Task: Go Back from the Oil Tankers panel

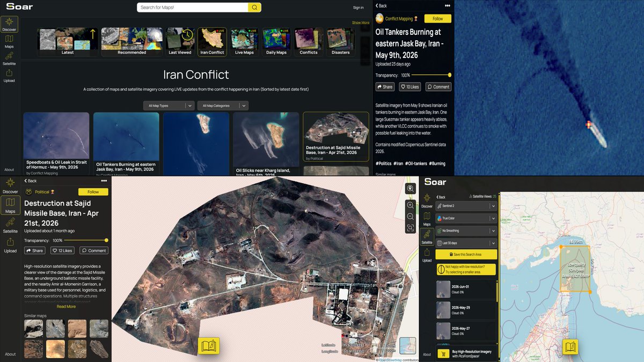Action: tap(380, 6)
